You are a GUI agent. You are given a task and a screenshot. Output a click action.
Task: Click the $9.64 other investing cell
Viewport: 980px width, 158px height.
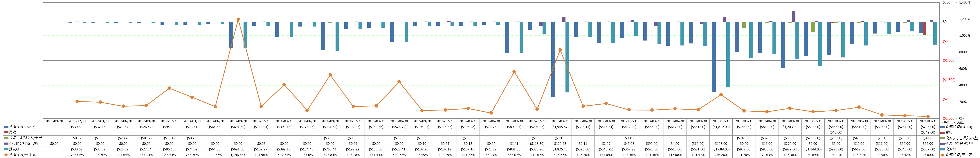pyautogui.click(x=445, y=143)
